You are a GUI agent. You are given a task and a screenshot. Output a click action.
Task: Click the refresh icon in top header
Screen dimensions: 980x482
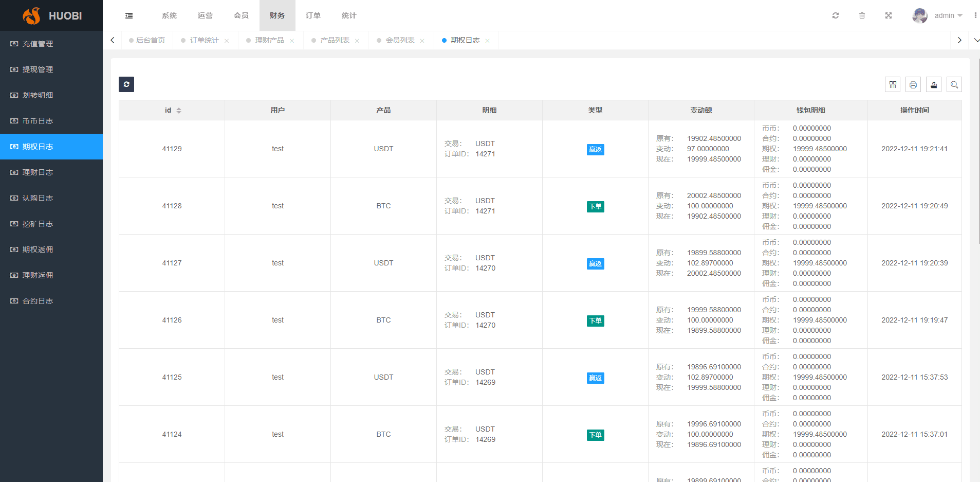(x=836, y=15)
